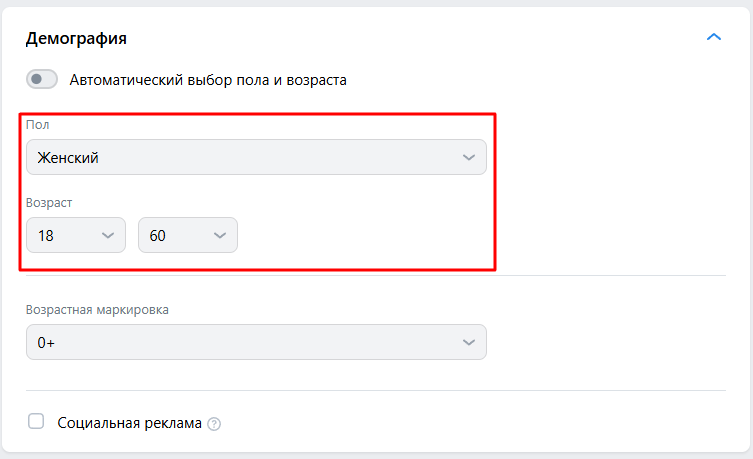The height and width of the screenshot is (459, 753).
Task: Click the Возрастная маркировка field label
Action: (97, 309)
